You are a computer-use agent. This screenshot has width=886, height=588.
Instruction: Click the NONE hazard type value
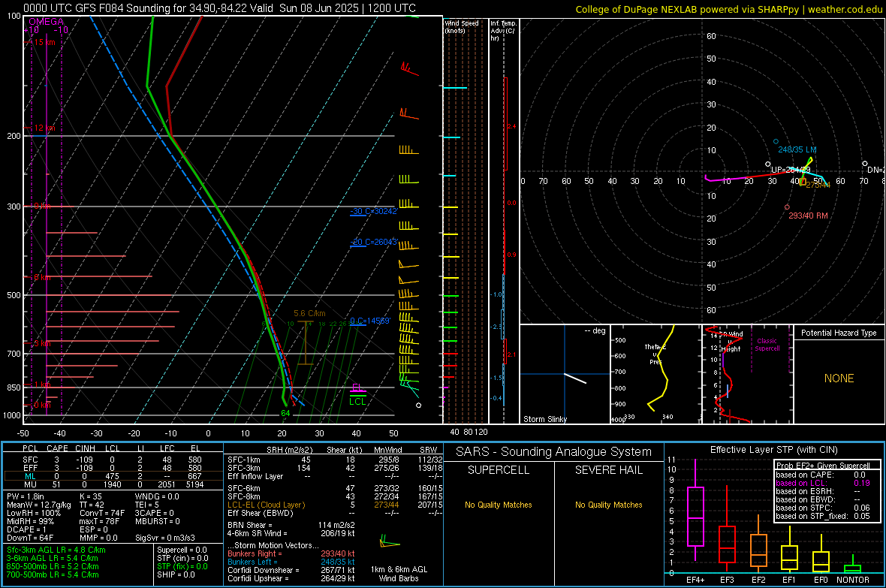coord(839,378)
